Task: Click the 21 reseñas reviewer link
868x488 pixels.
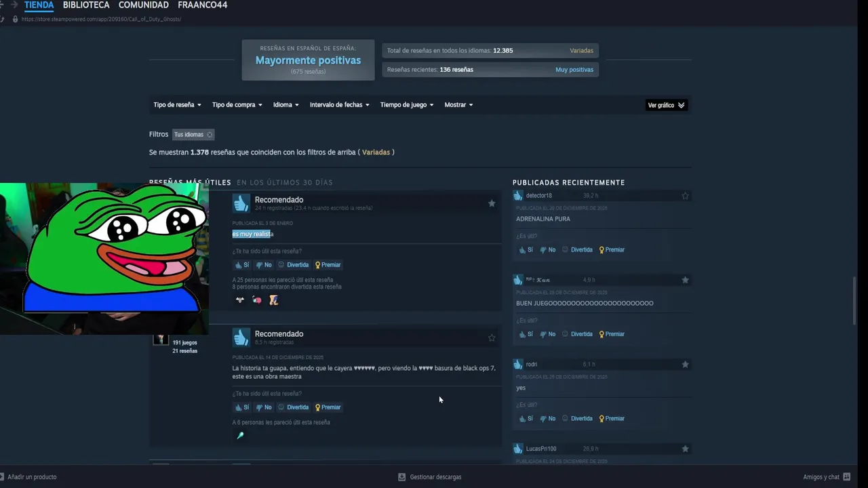Action: [184, 351]
